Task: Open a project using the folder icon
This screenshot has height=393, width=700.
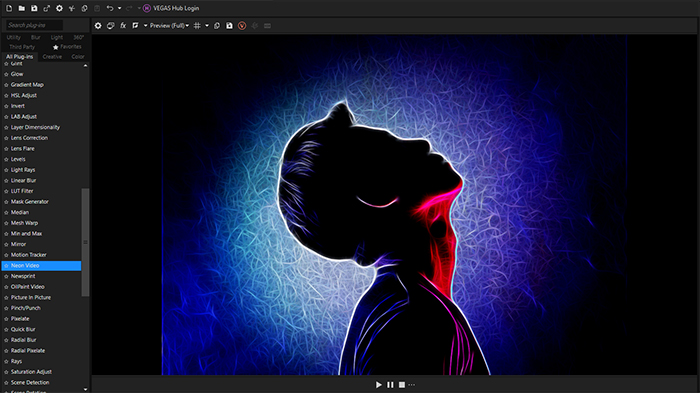Action: [21, 8]
